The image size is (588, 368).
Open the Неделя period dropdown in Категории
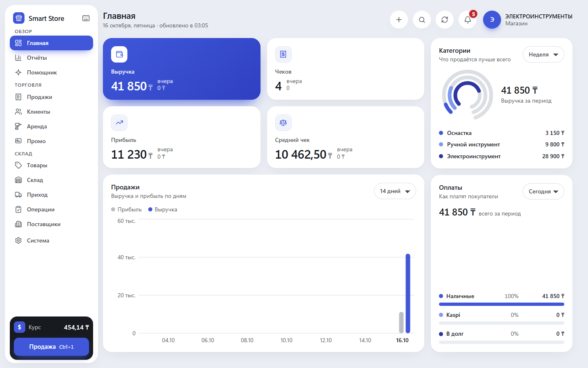pyautogui.click(x=543, y=54)
